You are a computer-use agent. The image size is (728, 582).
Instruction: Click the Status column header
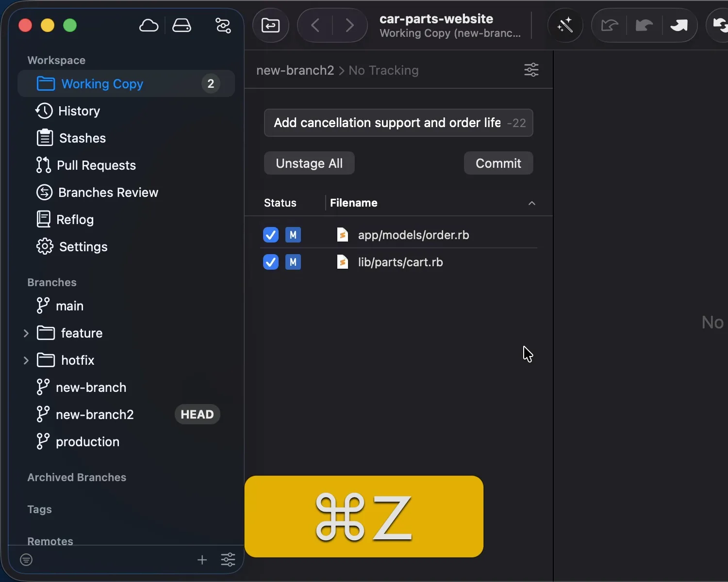pyautogui.click(x=280, y=203)
